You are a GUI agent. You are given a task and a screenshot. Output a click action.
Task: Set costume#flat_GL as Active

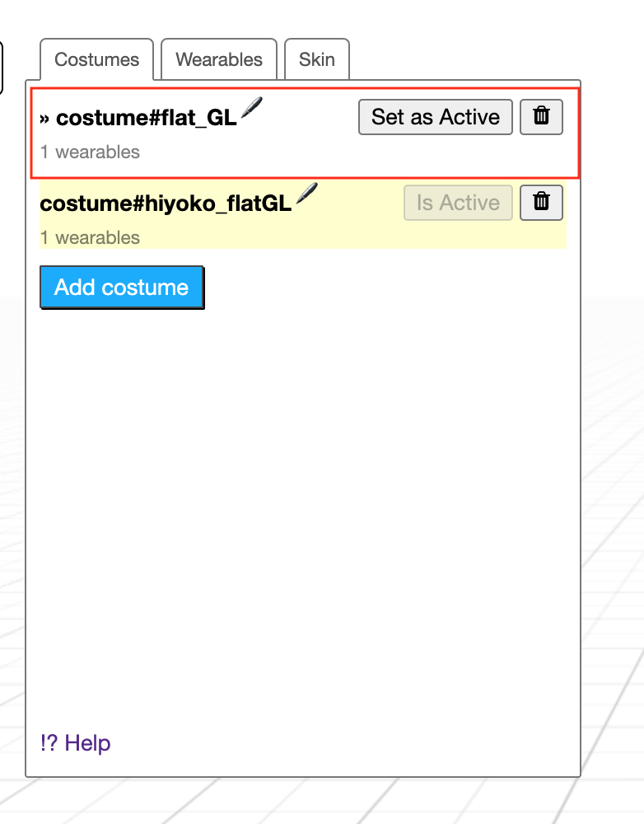pyautogui.click(x=436, y=117)
